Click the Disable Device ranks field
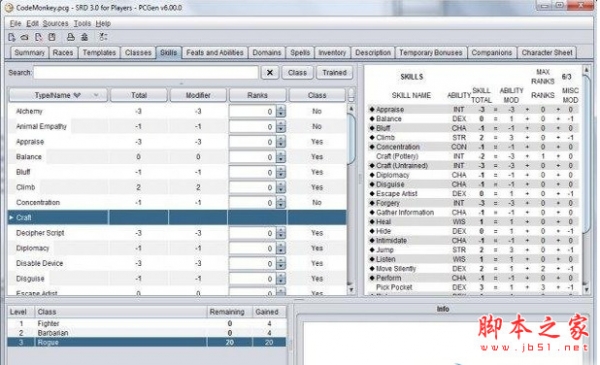This screenshot has width=600, height=365. (x=253, y=264)
